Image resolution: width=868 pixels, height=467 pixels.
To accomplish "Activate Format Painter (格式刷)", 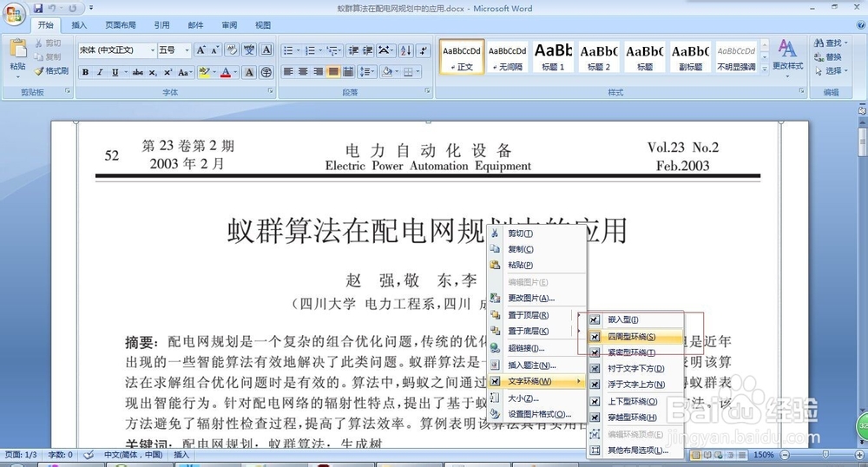I will click(51, 71).
